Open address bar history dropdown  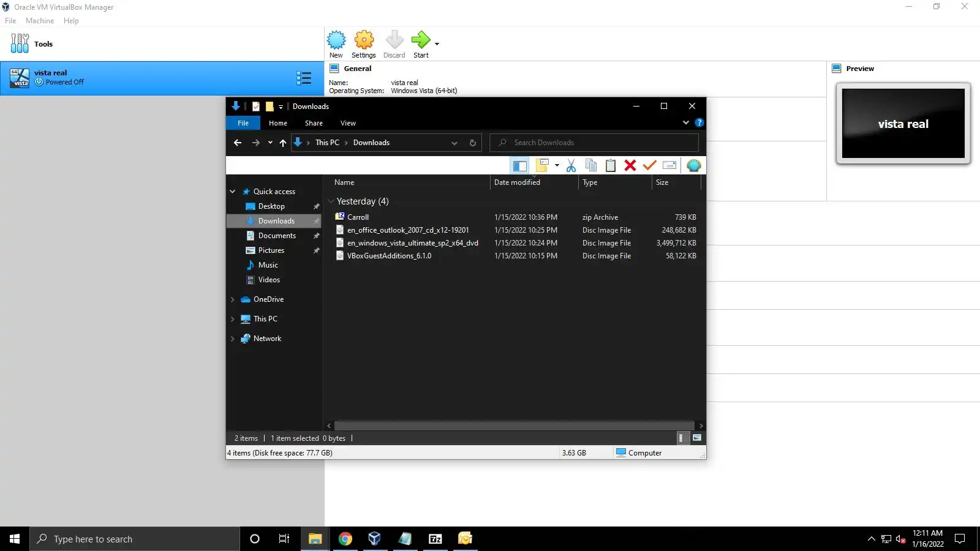(454, 143)
